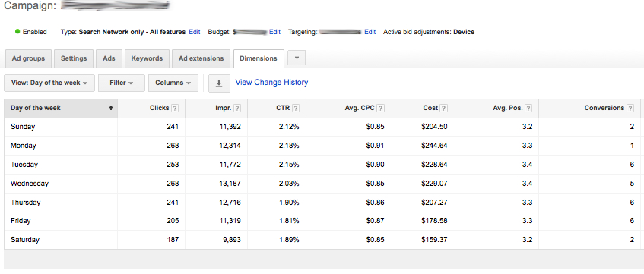
Task: Open the View: Day of the week dropdown
Action: click(x=49, y=83)
